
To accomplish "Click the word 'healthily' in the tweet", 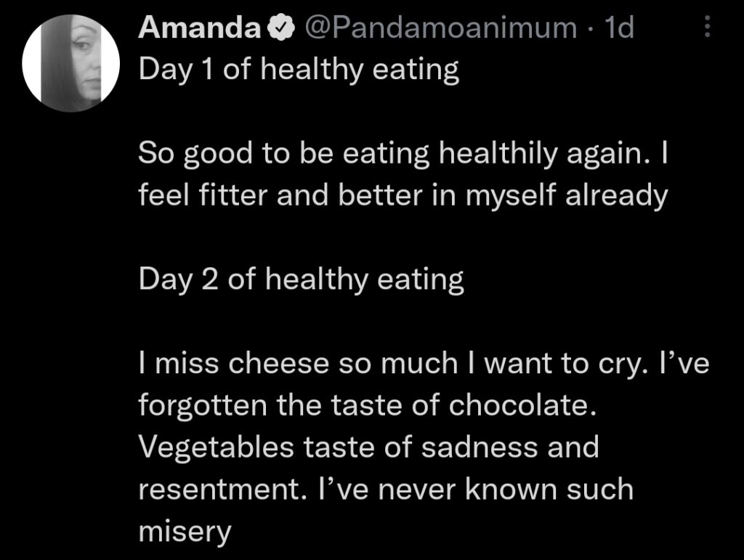I will [498, 155].
